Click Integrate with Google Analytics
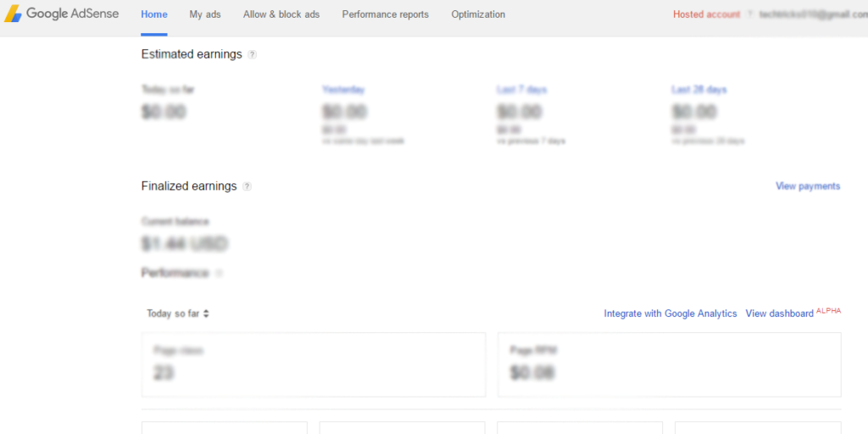Image resolution: width=868 pixels, height=434 pixels. (x=670, y=314)
